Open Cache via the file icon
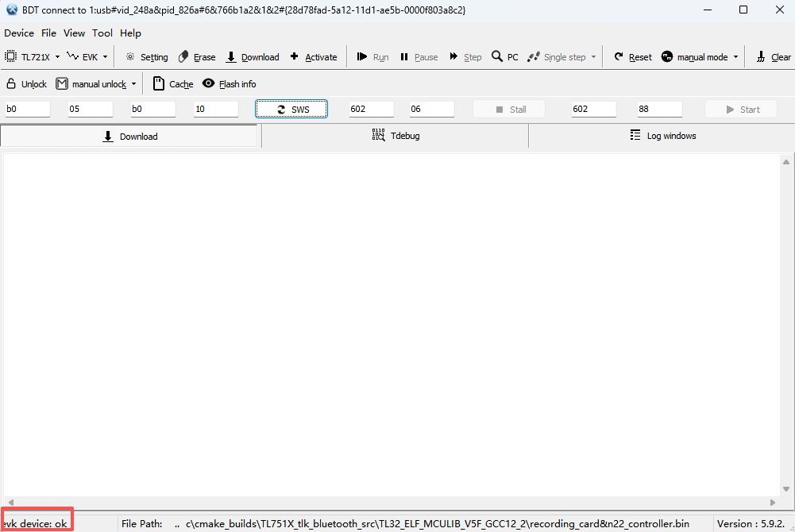The width and height of the screenshot is (795, 532). coord(159,83)
